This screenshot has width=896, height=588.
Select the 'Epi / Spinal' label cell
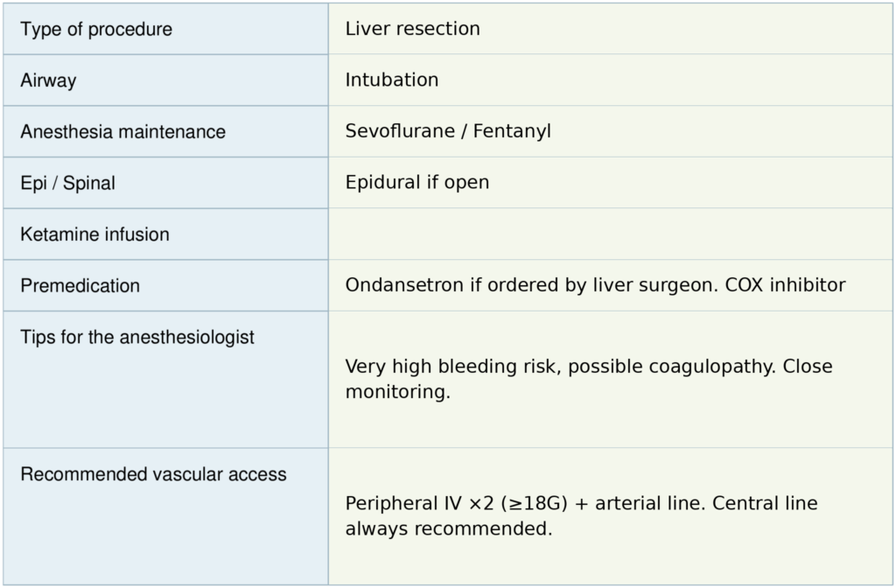[67, 184]
